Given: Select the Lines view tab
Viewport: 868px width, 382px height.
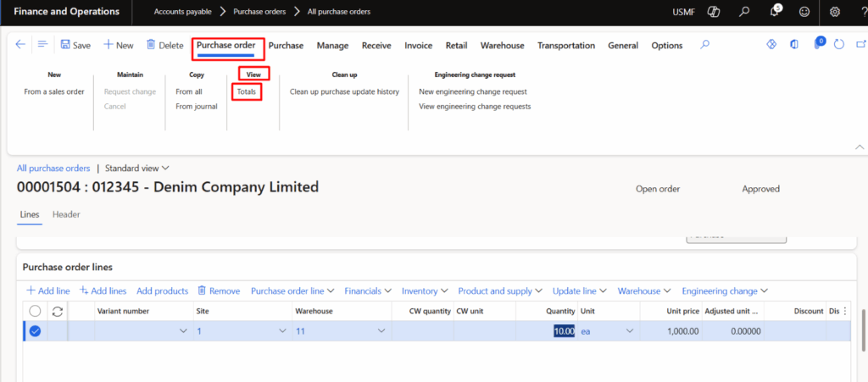Looking at the screenshot, I should click(30, 214).
